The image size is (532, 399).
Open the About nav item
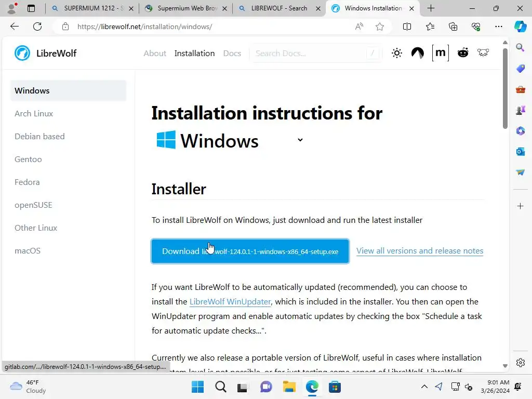(x=155, y=54)
